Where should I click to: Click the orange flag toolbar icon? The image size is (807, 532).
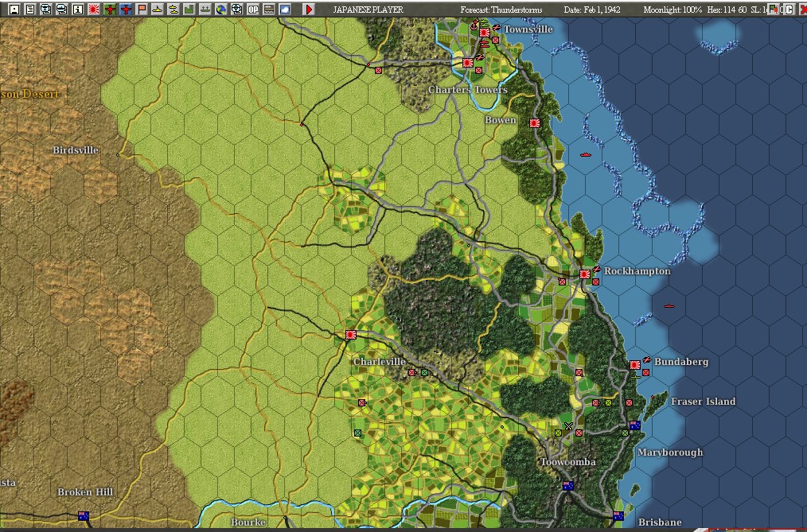pyautogui.click(x=142, y=10)
